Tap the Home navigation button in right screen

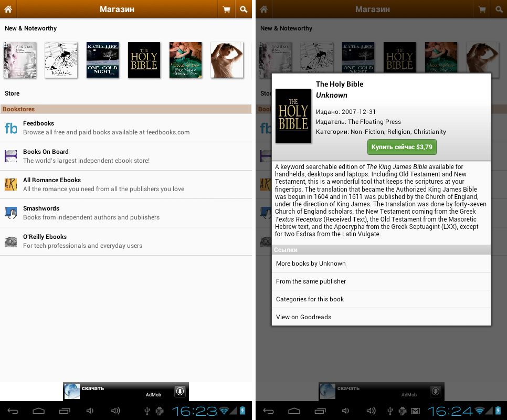coord(294,411)
